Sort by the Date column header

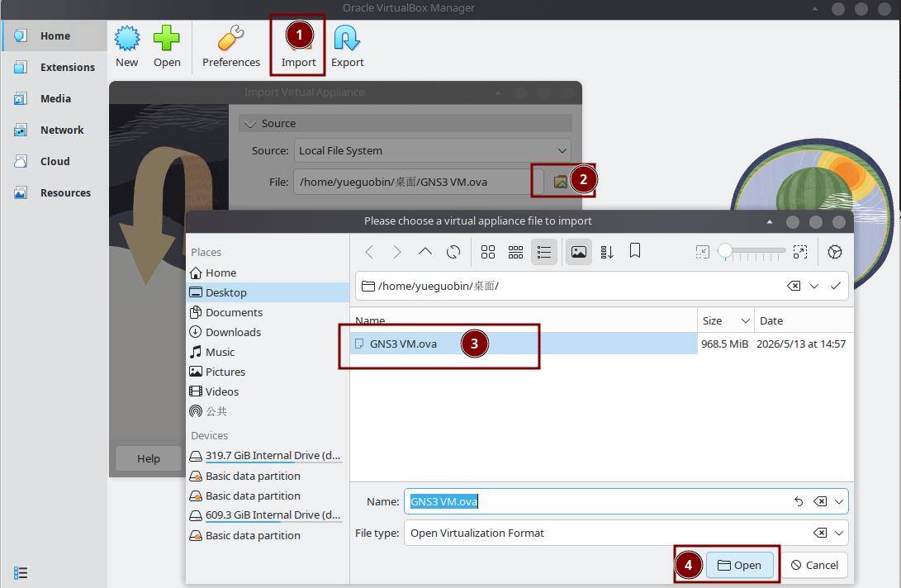pyautogui.click(x=804, y=320)
